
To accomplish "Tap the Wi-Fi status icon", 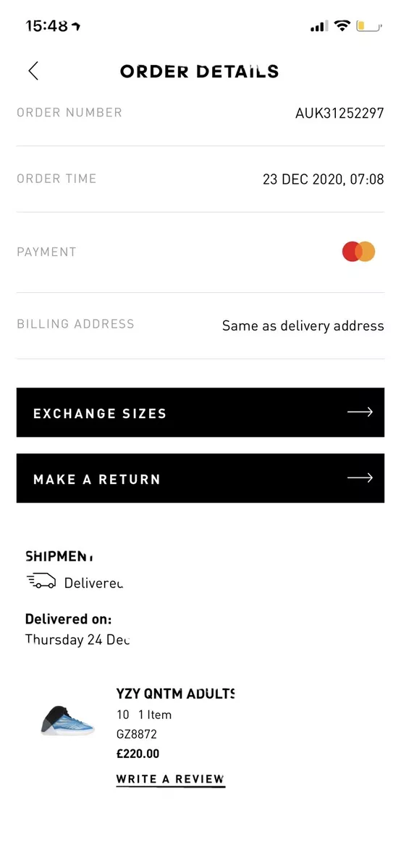I will [342, 26].
